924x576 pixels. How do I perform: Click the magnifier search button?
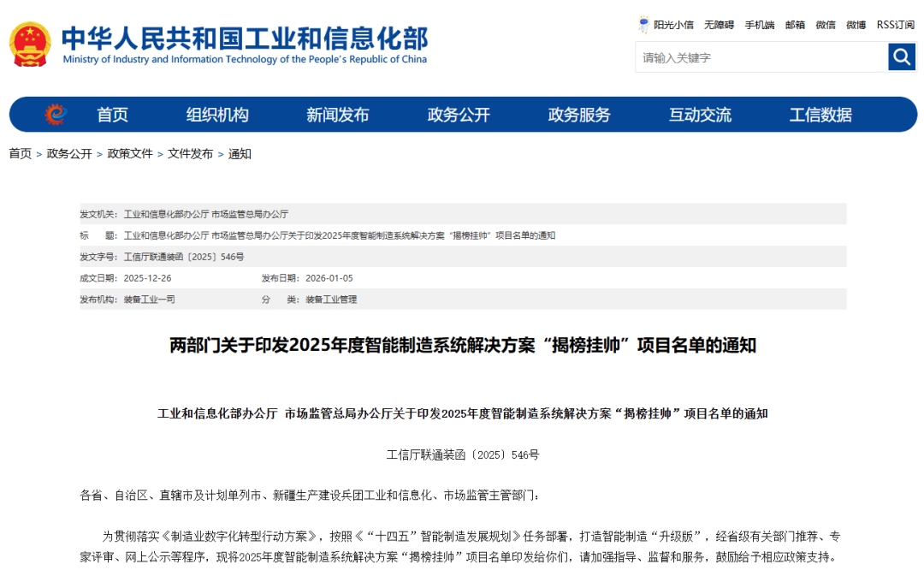(x=902, y=57)
